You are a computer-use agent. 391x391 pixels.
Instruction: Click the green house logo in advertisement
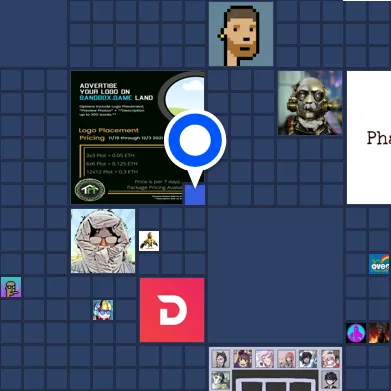pos(90,190)
